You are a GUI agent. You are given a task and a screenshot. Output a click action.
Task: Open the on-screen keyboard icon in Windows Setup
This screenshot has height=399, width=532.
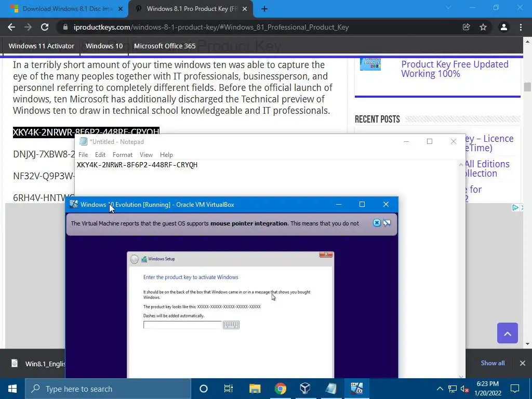coord(231,325)
